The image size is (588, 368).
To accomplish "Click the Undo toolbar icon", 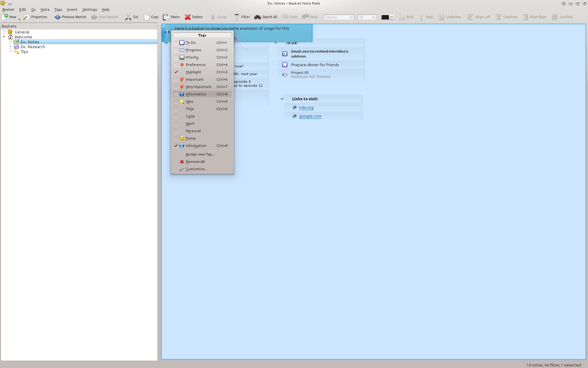I will click(285, 17).
